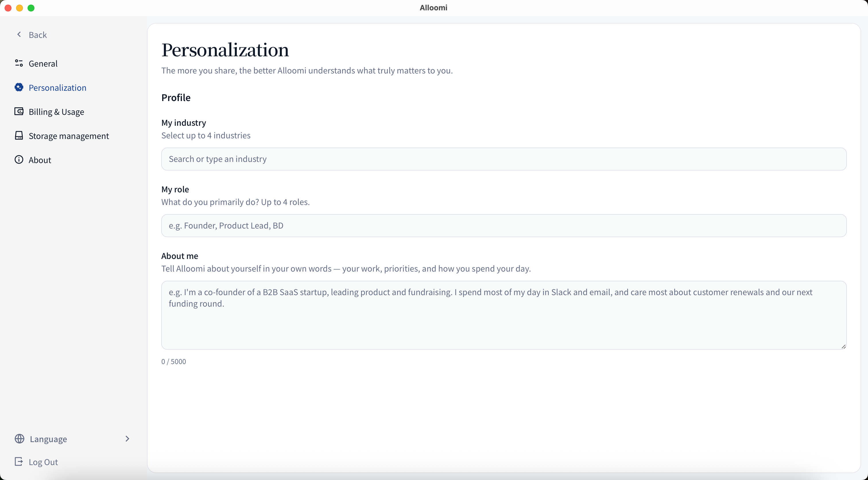Click the Log Out exit icon
This screenshot has height=480, width=868.
pos(19,461)
